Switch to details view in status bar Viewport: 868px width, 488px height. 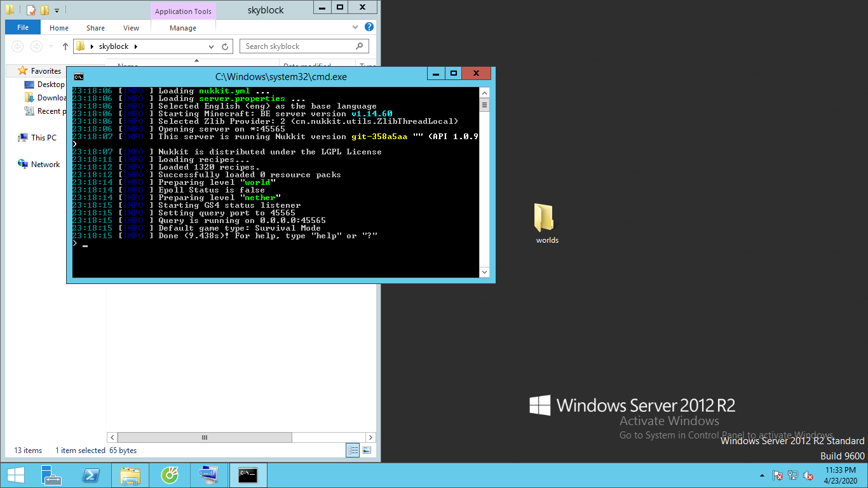pyautogui.click(x=353, y=451)
